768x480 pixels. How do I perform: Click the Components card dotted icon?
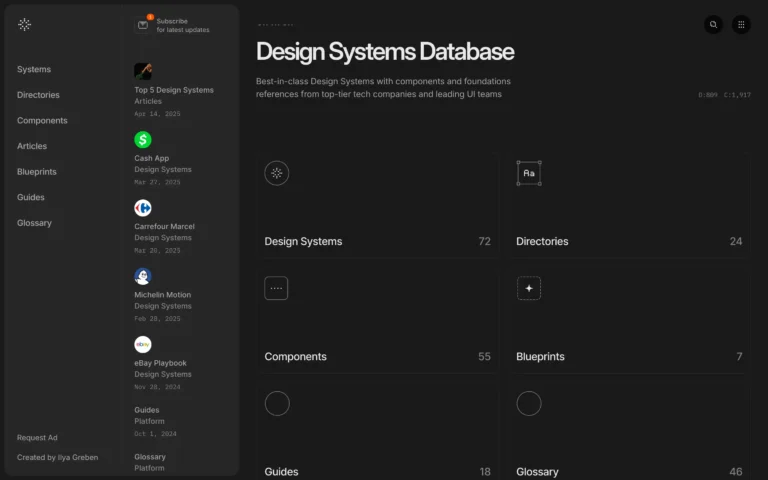click(276, 288)
